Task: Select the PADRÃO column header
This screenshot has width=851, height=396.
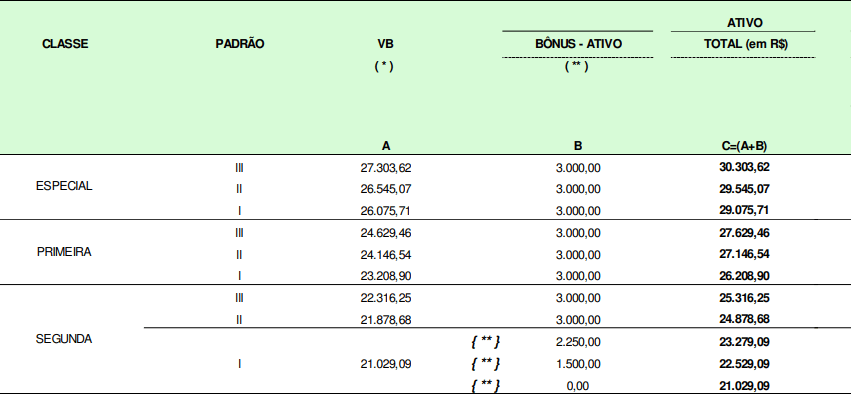Action: click(240, 44)
